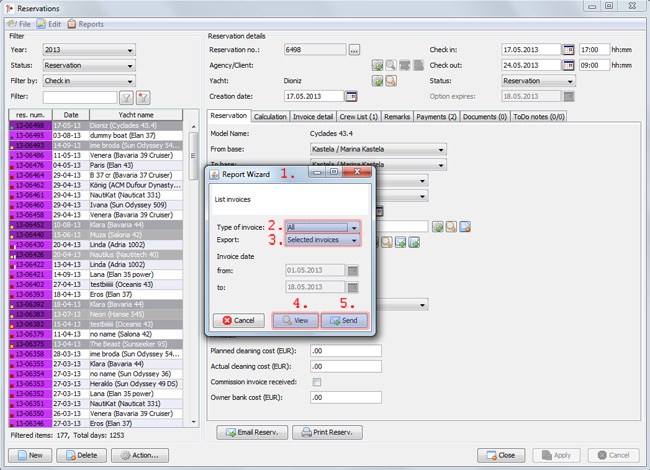Click the Send button in Report Wizard

click(344, 320)
